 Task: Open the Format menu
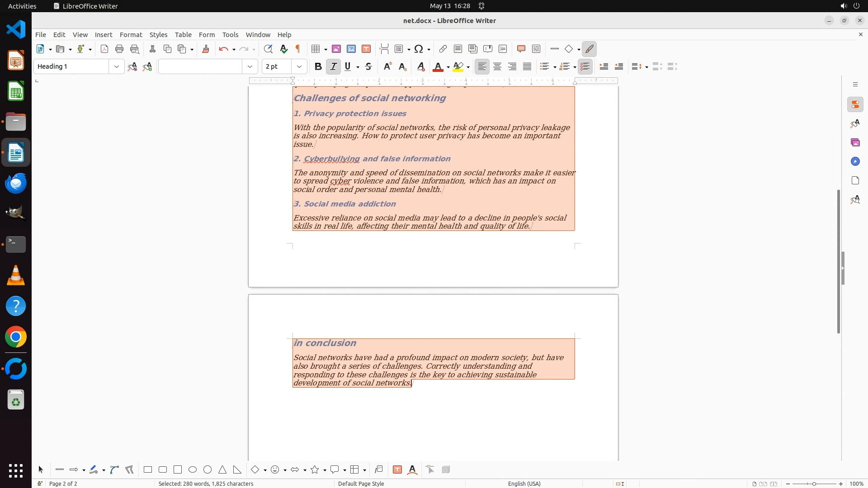click(x=131, y=35)
